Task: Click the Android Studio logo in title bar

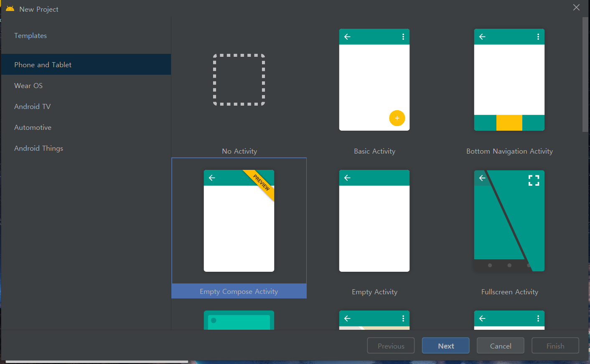Action: 10,9
